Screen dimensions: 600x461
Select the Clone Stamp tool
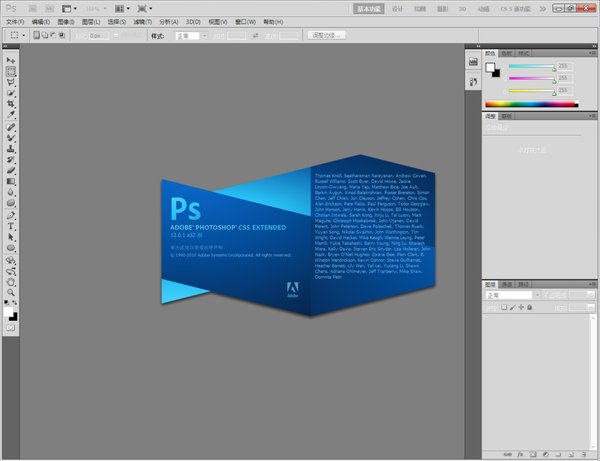pyautogui.click(x=11, y=149)
